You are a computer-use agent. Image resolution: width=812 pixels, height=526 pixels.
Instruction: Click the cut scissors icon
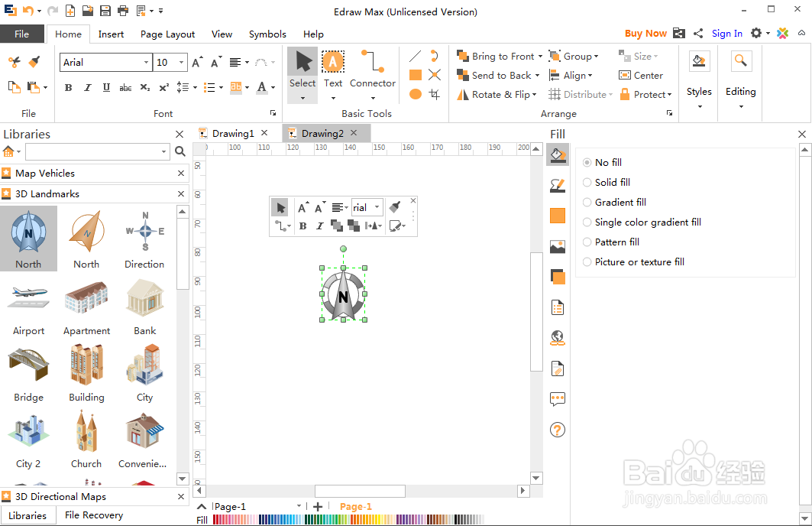tap(14, 62)
